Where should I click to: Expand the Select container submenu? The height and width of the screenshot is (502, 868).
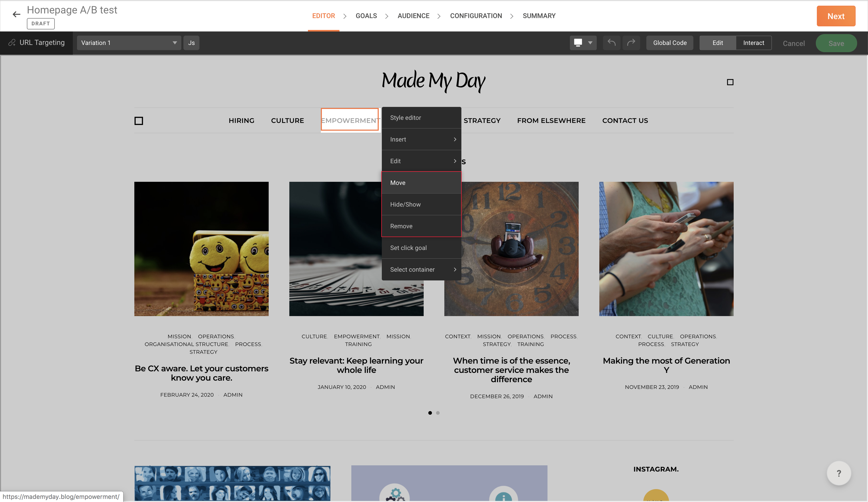coord(421,270)
